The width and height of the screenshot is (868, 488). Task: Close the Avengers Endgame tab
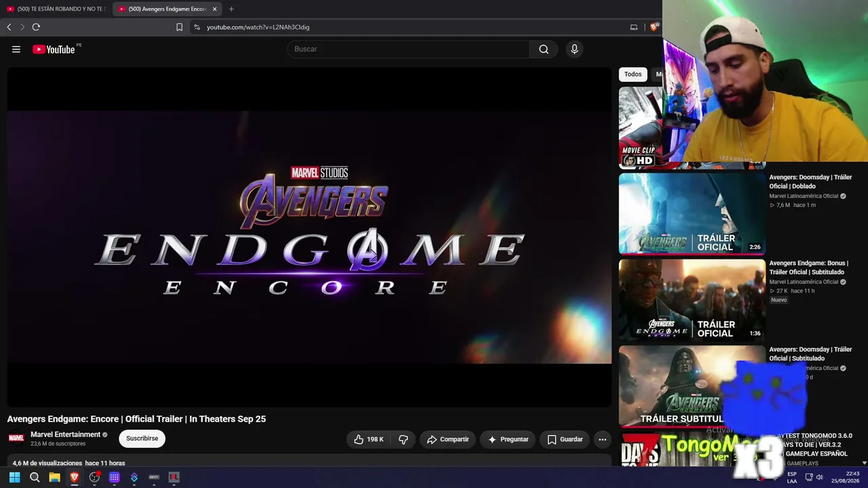pos(214,9)
